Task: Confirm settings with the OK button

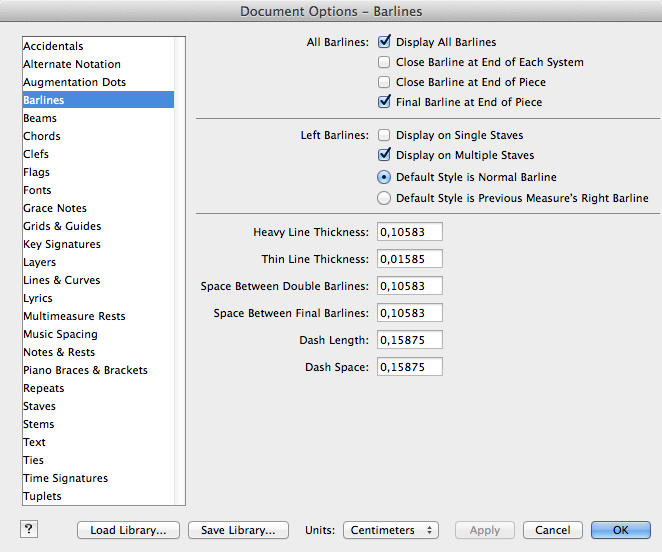Action: point(620,530)
